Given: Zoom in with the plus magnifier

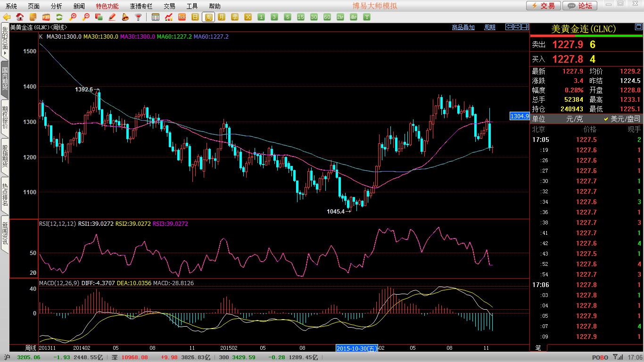Looking at the screenshot, I should tap(73, 17).
